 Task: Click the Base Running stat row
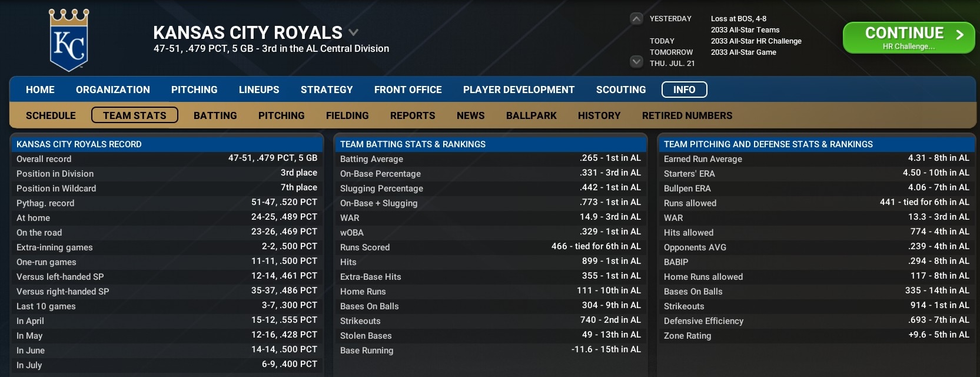(x=490, y=350)
